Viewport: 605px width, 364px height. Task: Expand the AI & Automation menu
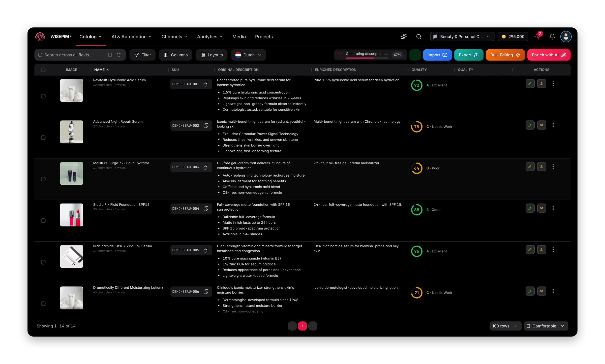coord(132,37)
